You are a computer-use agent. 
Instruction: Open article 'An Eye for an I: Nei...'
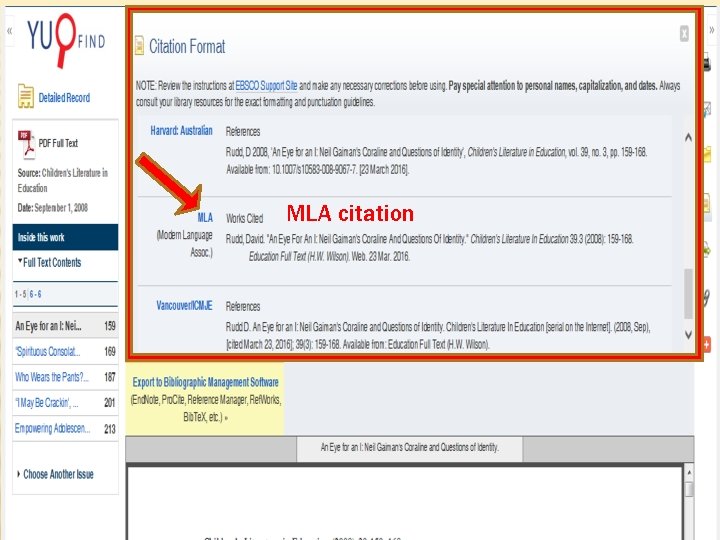pos(48,326)
